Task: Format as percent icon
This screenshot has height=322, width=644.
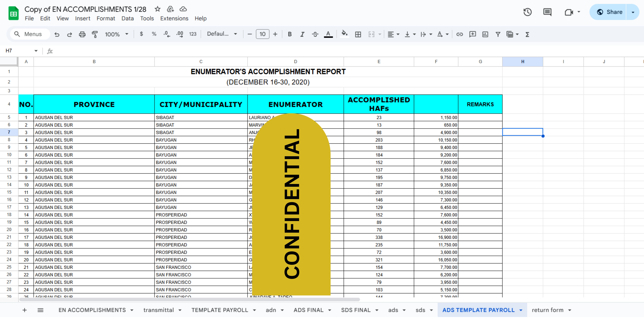Action: [x=154, y=34]
